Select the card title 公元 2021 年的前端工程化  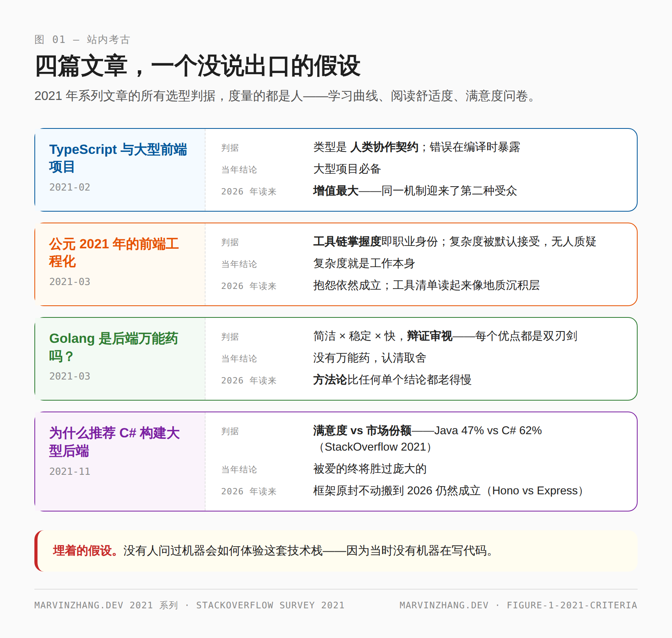click(x=114, y=252)
